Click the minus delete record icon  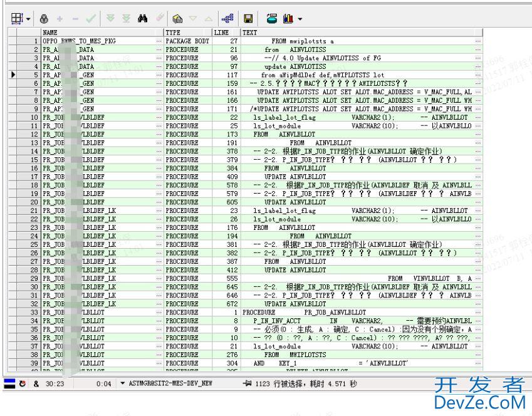75,19
